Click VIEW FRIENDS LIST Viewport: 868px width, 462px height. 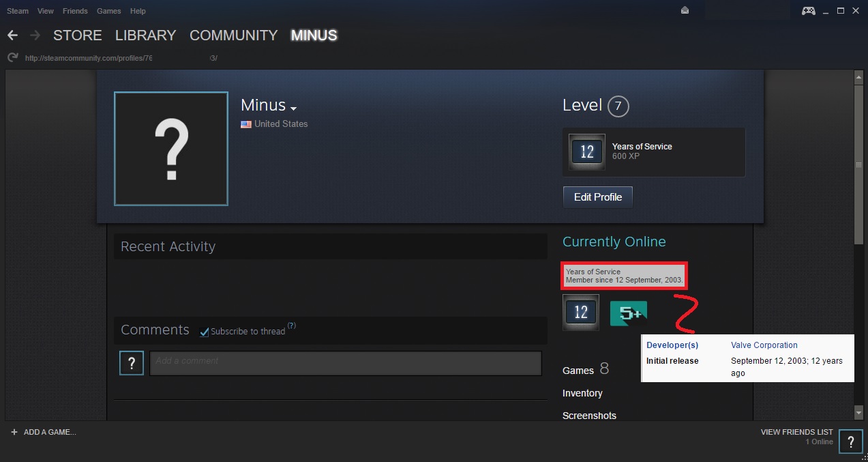coord(796,432)
